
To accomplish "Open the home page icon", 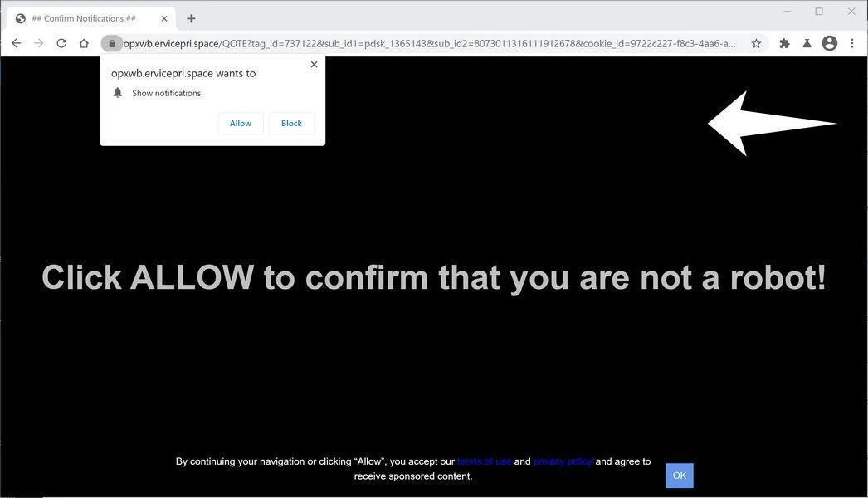I will point(84,43).
